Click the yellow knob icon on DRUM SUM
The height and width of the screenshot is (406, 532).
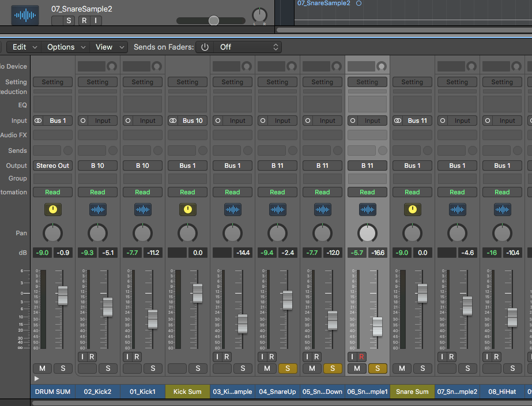click(52, 209)
